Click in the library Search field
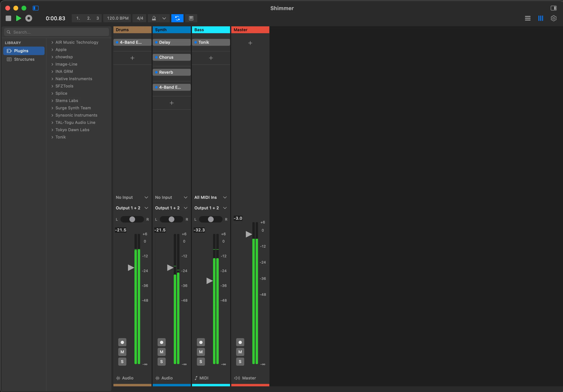Screen dimensions: 563x392 (56, 32)
